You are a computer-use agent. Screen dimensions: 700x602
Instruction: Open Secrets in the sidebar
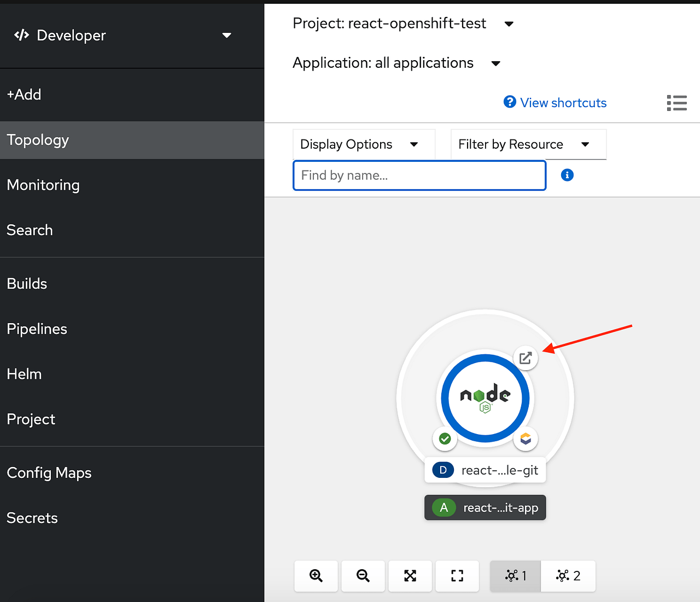132,518
